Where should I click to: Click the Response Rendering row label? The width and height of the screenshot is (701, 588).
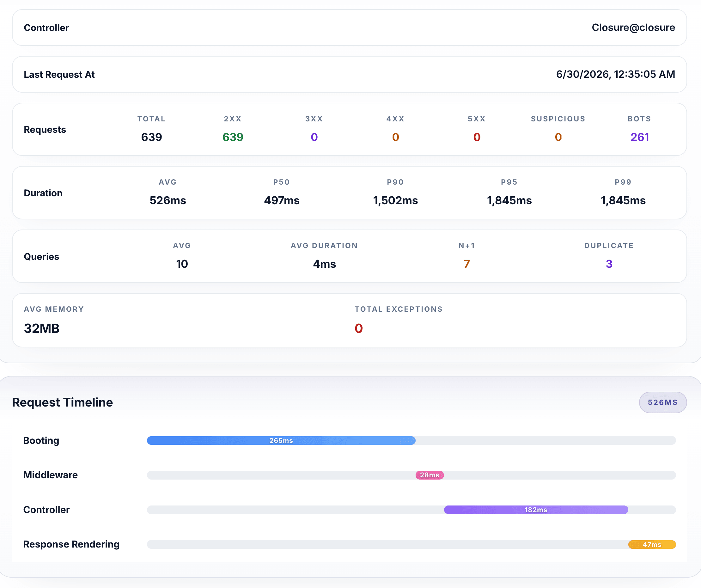coord(71,544)
